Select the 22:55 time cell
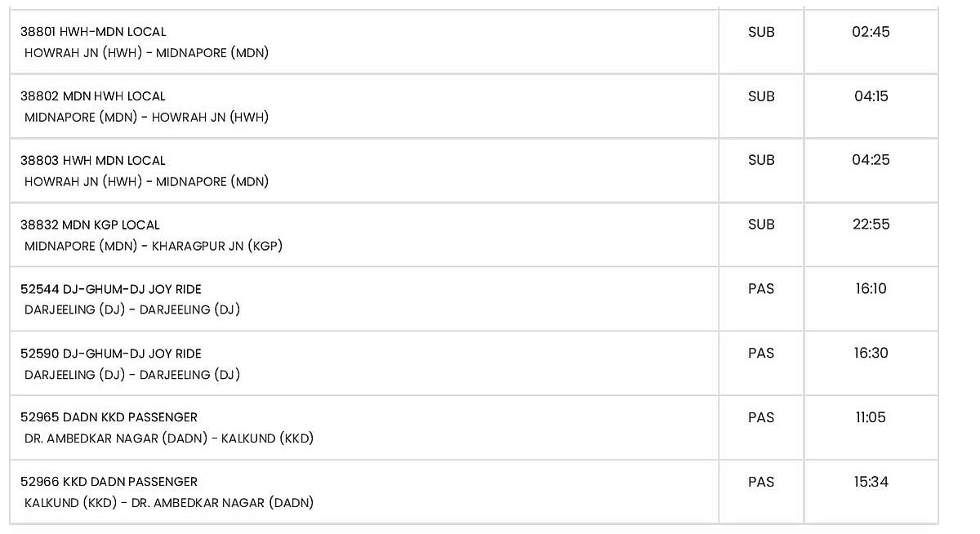The width and height of the screenshot is (980, 534). click(x=871, y=225)
